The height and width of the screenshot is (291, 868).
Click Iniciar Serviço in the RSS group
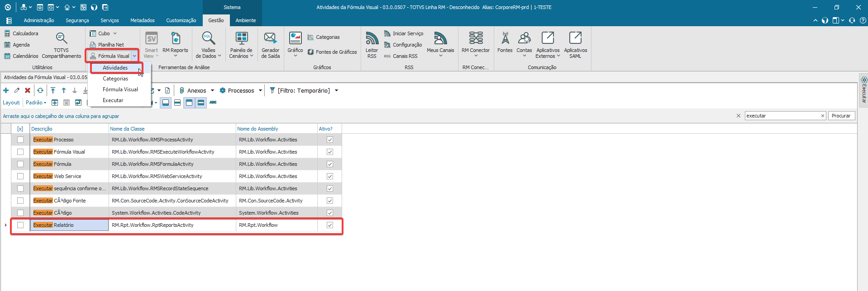pyautogui.click(x=404, y=33)
